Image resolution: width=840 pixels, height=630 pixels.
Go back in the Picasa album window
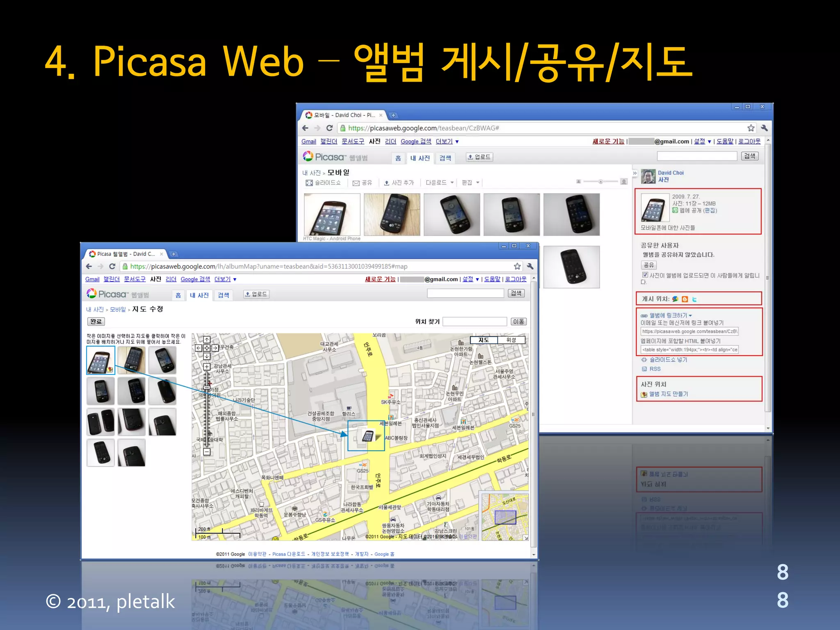coord(305,128)
